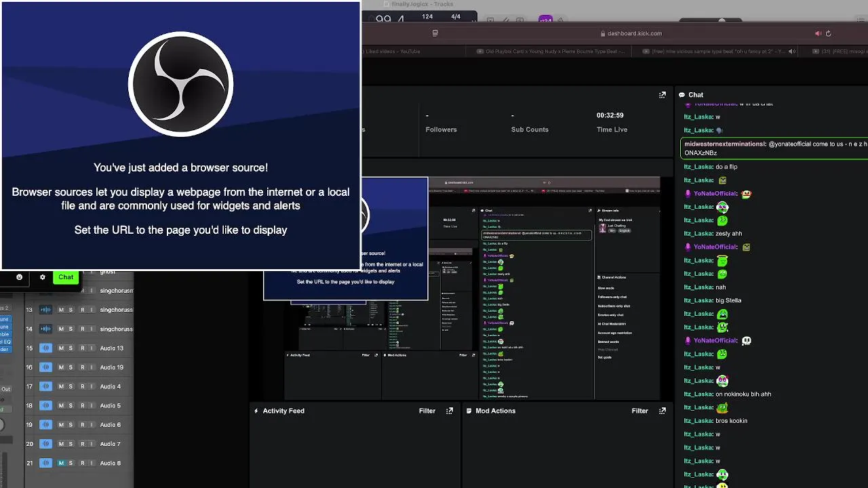Click the Audio 4 track icon

pos(45,386)
